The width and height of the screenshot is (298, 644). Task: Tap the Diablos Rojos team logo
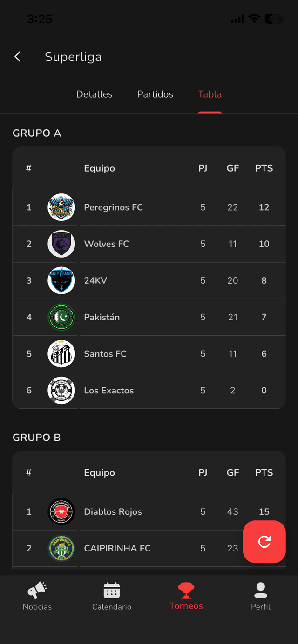(x=61, y=511)
